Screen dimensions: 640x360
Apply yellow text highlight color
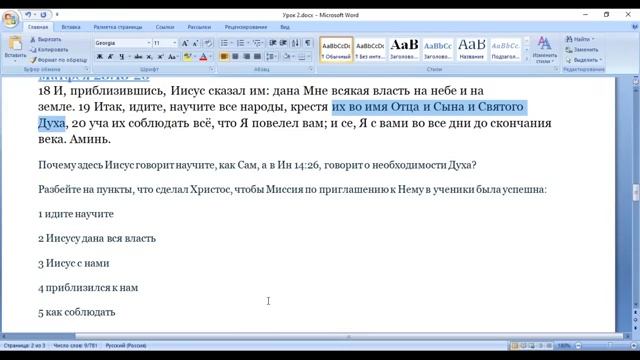click(187, 57)
